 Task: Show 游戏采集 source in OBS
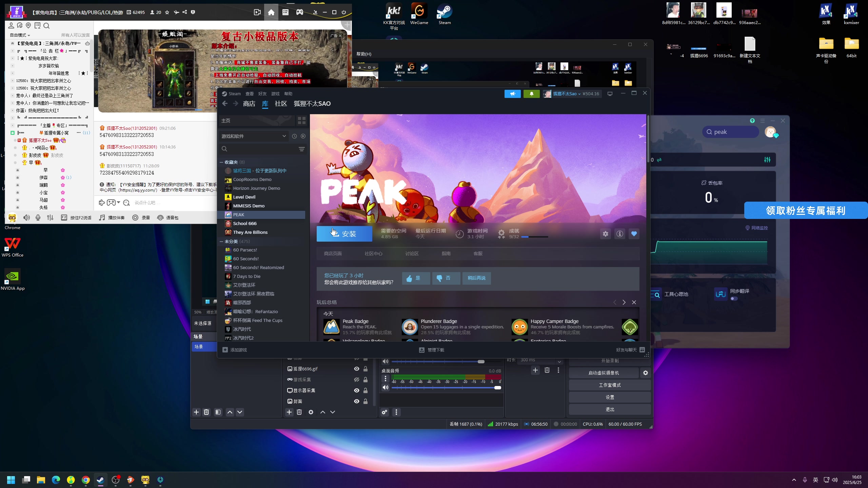point(357,380)
